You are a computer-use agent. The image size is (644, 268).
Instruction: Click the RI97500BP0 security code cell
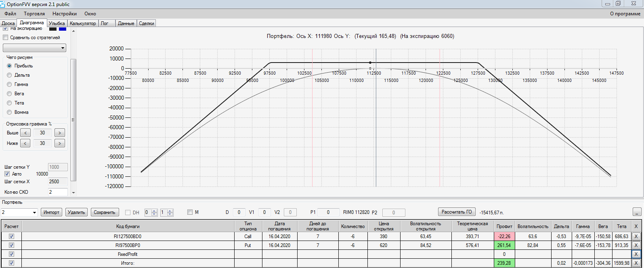click(128, 245)
